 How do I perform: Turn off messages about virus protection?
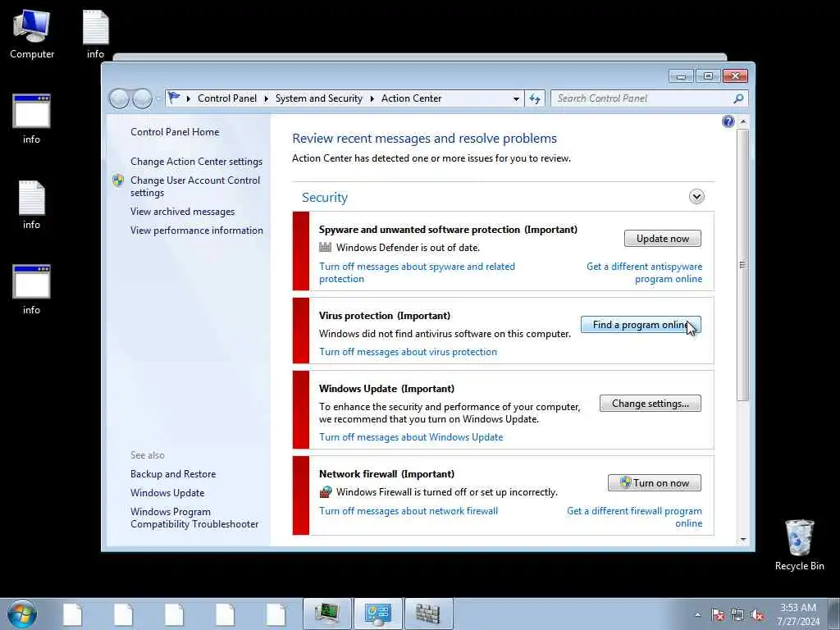click(409, 351)
